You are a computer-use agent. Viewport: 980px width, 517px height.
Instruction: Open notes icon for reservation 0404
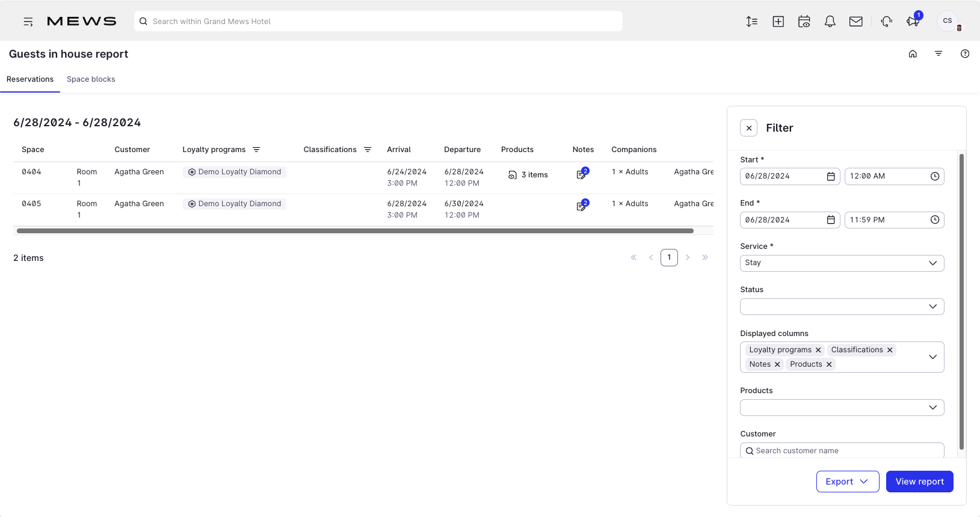581,174
